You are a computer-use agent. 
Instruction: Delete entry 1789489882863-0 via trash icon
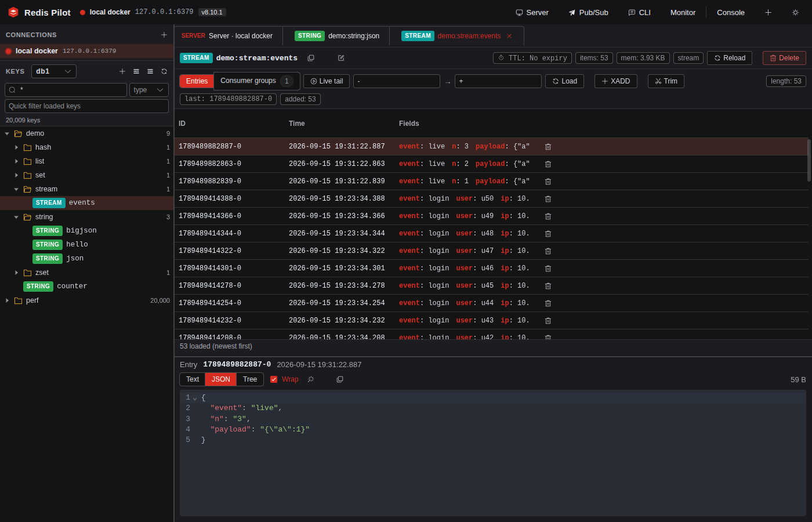[548, 164]
